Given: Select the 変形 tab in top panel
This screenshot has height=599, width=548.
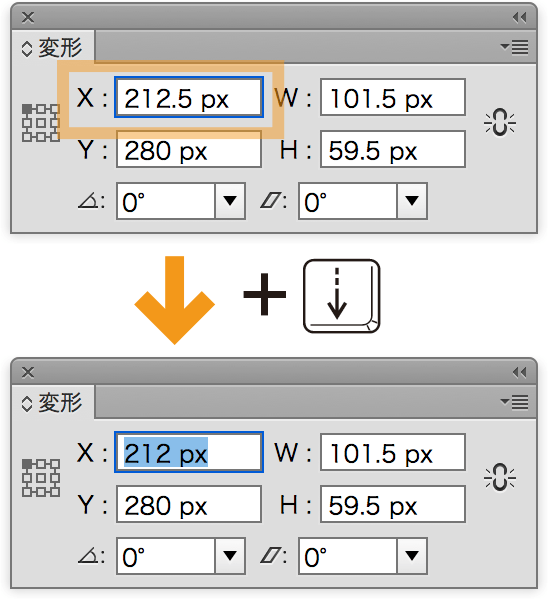Looking at the screenshot, I should tap(53, 48).
